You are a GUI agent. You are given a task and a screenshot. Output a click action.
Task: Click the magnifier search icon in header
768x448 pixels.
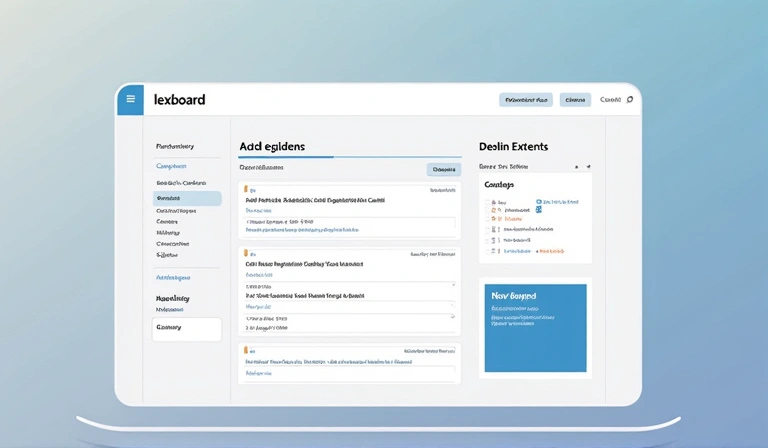pyautogui.click(x=630, y=99)
